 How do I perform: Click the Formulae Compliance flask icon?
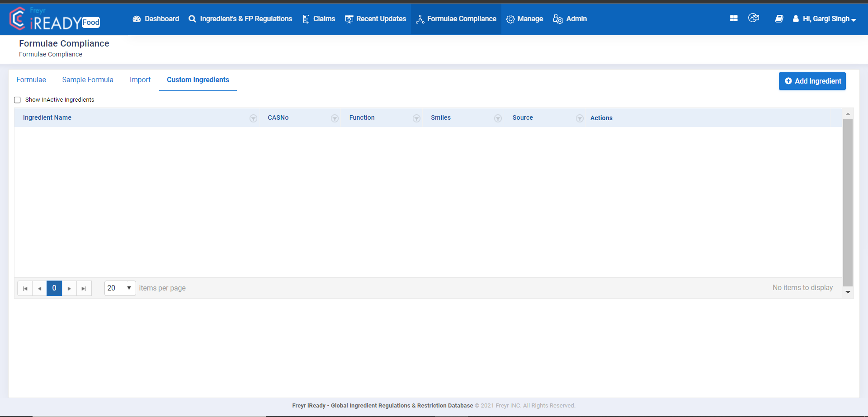click(x=420, y=19)
